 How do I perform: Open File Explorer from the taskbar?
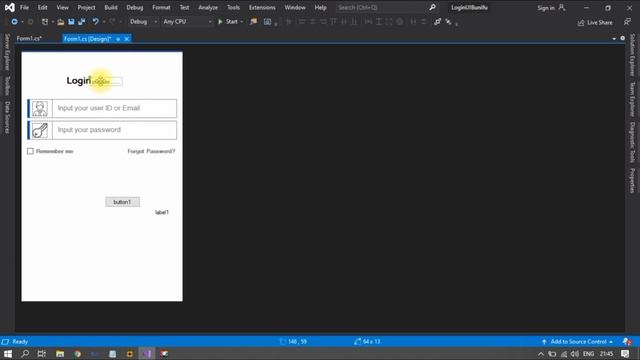click(60, 353)
